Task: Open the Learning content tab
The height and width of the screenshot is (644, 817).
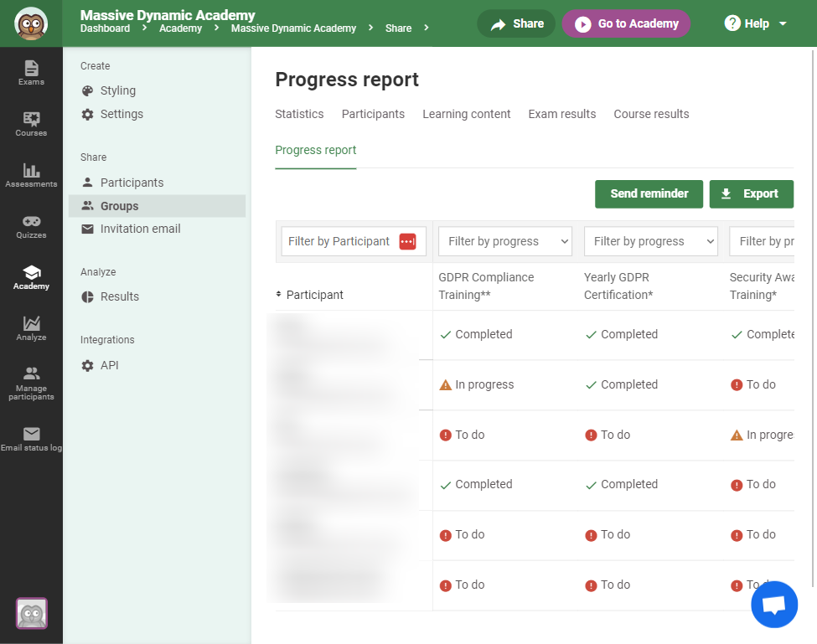Action: (466, 114)
